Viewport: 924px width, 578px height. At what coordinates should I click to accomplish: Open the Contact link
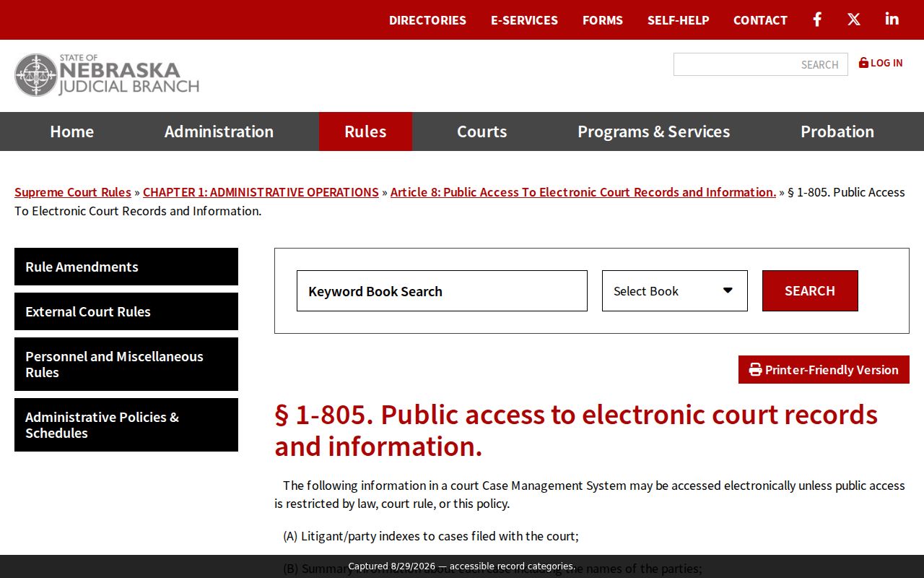coord(760,20)
